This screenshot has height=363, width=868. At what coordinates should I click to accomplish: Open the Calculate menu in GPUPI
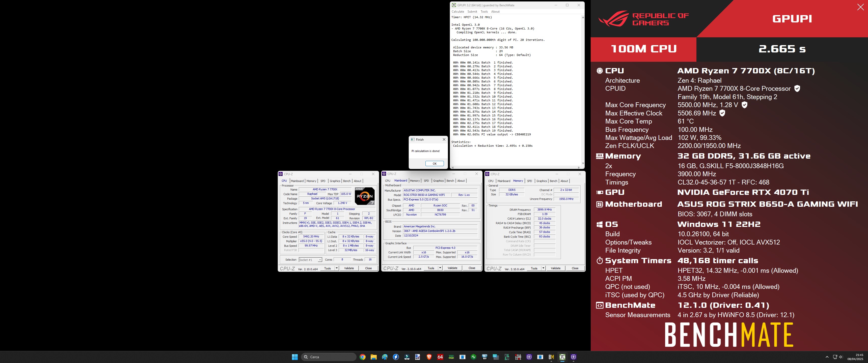(457, 11)
